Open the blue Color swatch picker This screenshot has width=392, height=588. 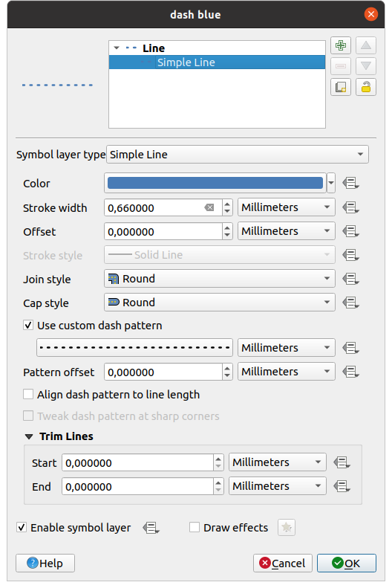click(x=215, y=183)
